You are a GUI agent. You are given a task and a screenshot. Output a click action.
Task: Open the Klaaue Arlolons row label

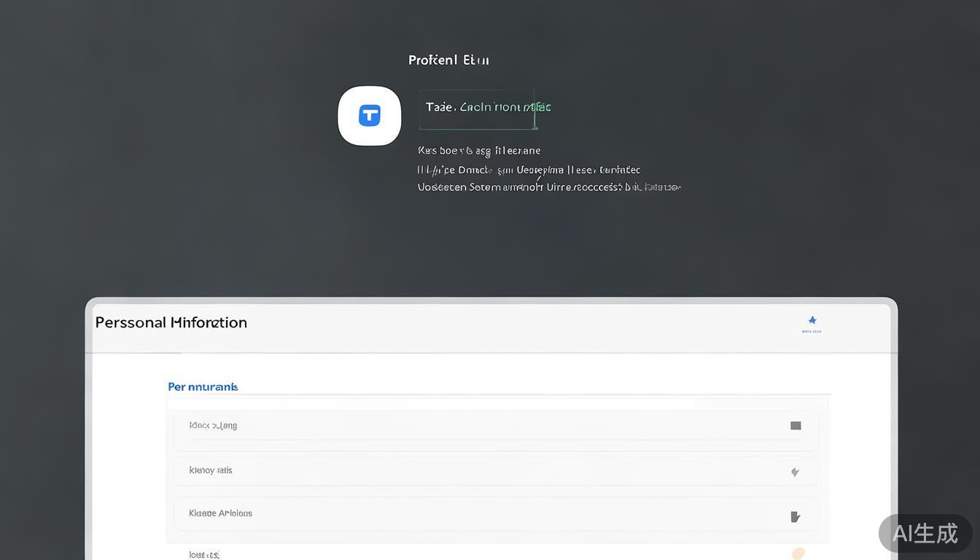220,513
